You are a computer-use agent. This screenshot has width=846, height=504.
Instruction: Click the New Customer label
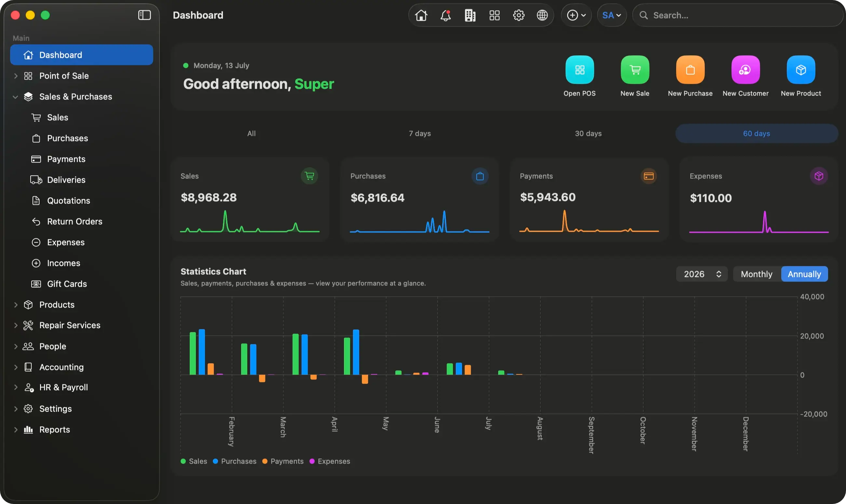pos(745,93)
